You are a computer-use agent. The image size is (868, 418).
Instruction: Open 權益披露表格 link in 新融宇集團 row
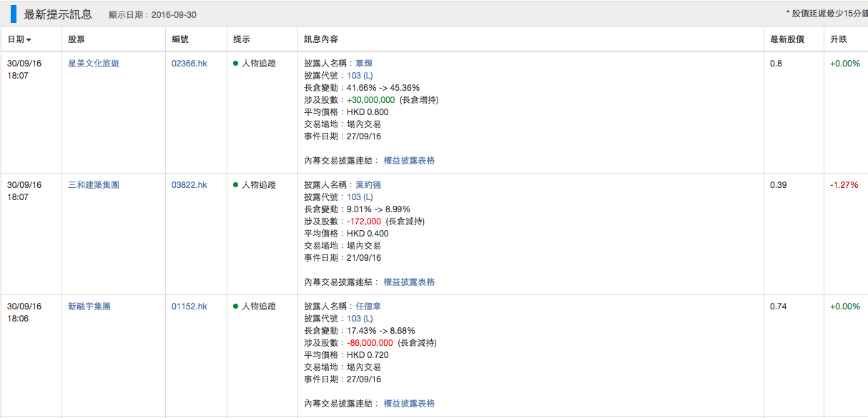[409, 404]
